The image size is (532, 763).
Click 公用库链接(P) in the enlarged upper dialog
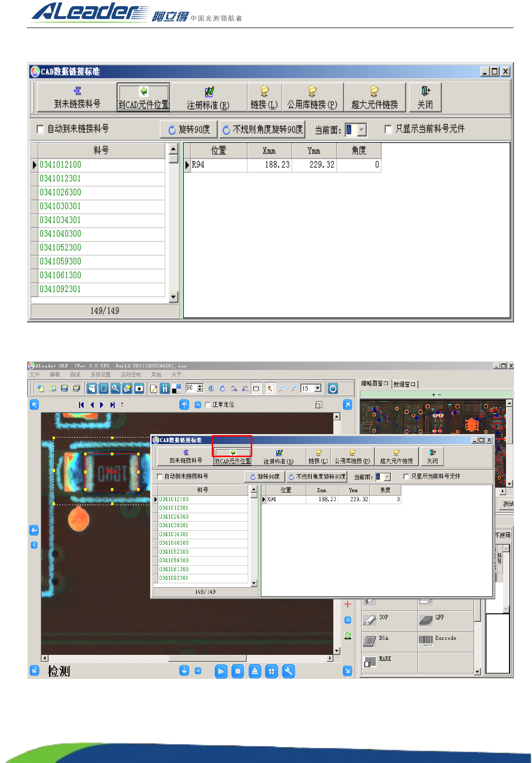coord(312,98)
